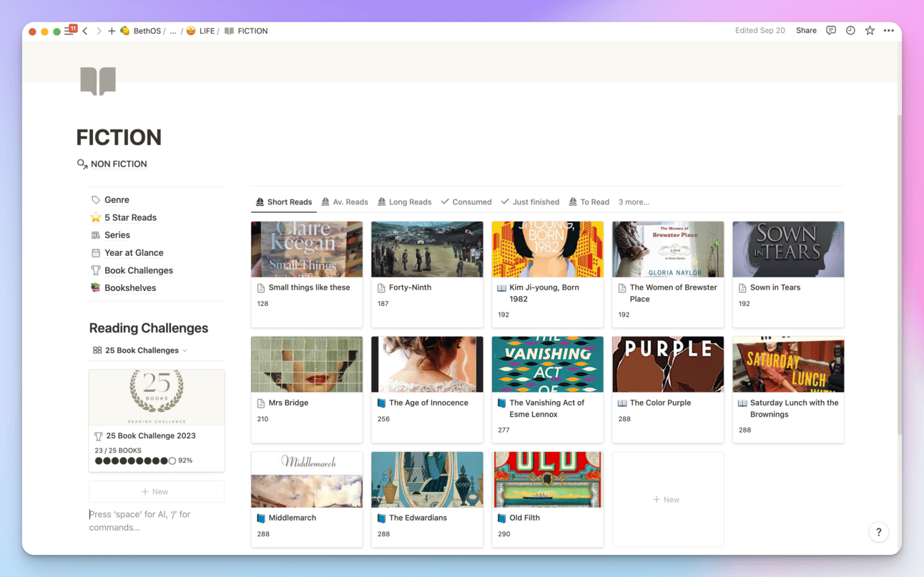Image resolution: width=924 pixels, height=577 pixels.
Task: Open the sidebar menu icon with the 11 badge
Action: [69, 31]
